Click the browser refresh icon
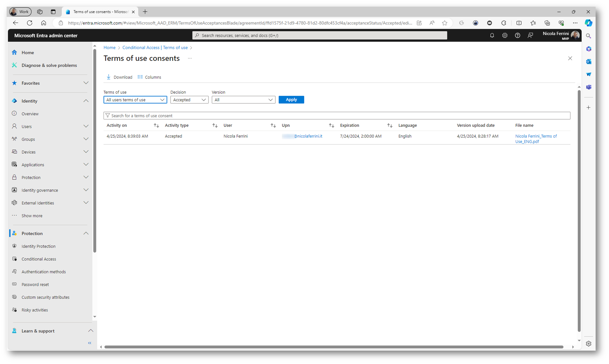609x364 pixels. coord(30,23)
